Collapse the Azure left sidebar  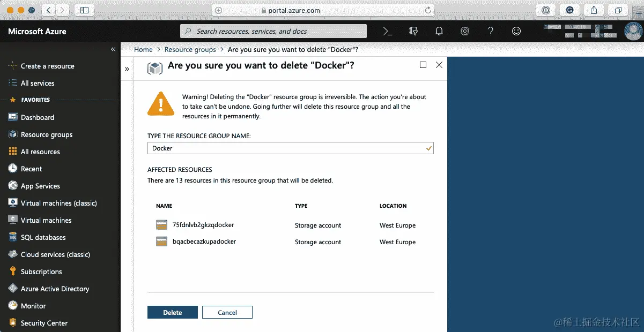[113, 49]
